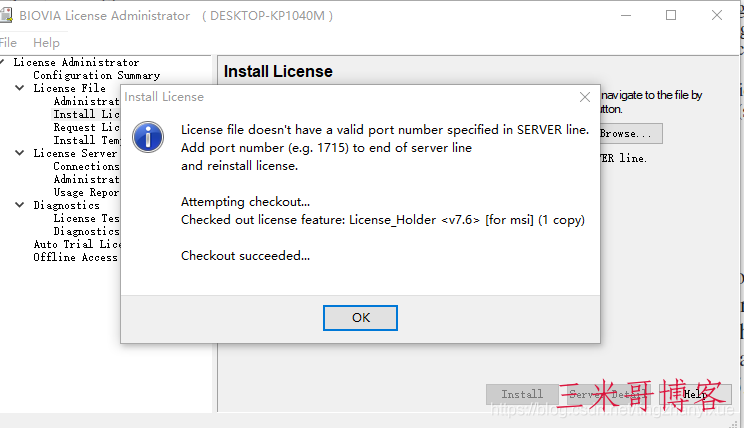This screenshot has height=428, width=744.
Task: Close the BIOVIA License Administrator window
Action: (x=716, y=15)
